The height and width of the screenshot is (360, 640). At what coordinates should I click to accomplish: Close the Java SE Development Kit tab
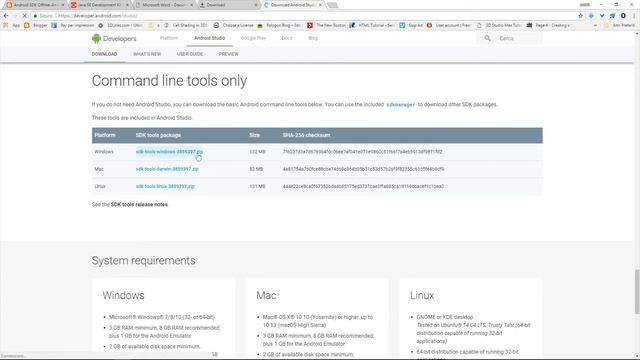[127, 5]
